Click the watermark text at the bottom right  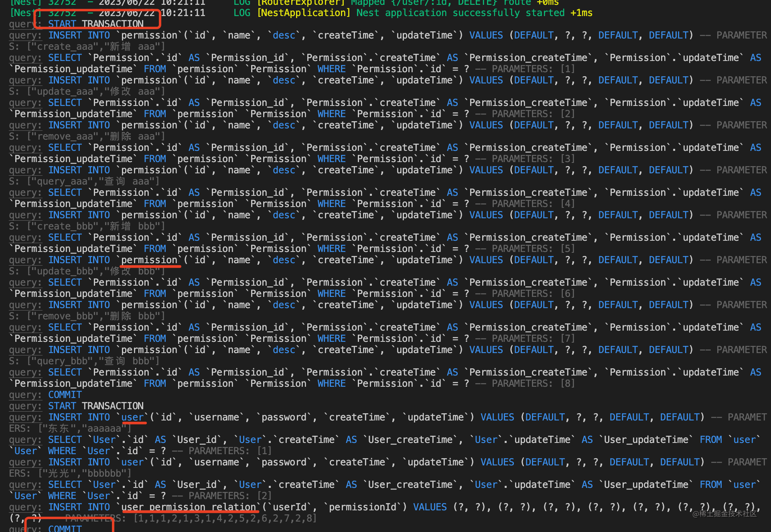(x=724, y=514)
